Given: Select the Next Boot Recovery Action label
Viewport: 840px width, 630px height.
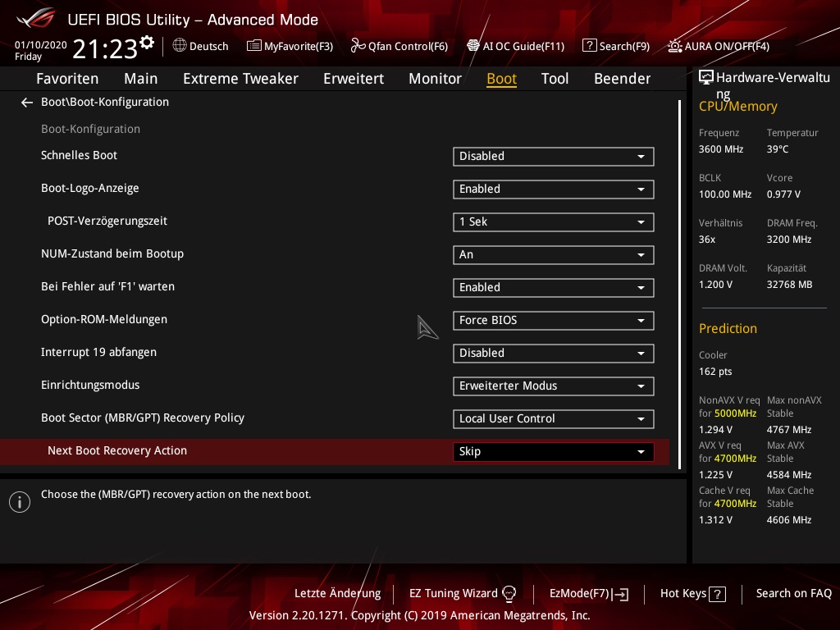Looking at the screenshot, I should click(117, 450).
